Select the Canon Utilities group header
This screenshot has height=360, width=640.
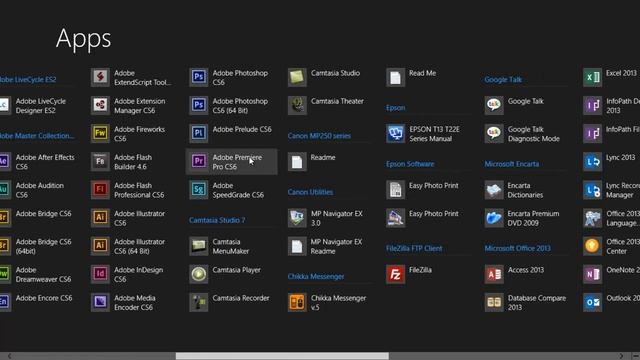pos(310,192)
